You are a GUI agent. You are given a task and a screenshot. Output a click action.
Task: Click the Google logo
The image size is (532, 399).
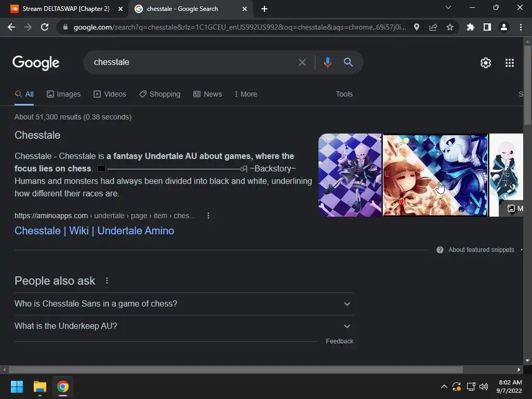click(x=36, y=63)
